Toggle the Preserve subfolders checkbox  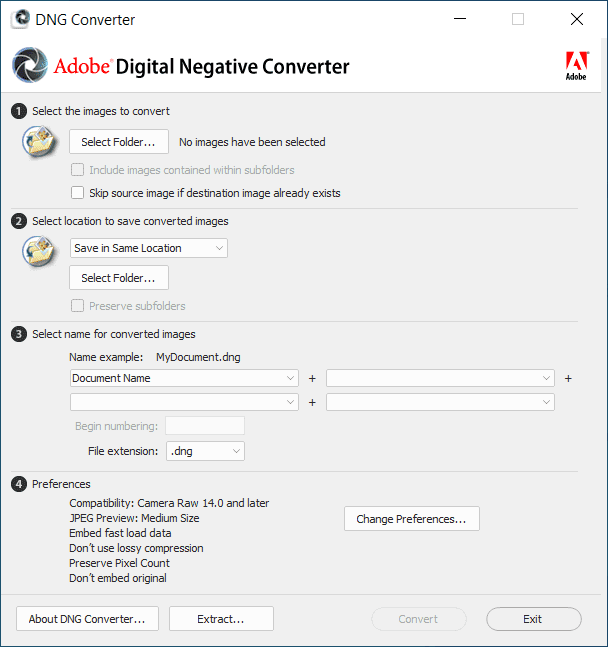(77, 306)
